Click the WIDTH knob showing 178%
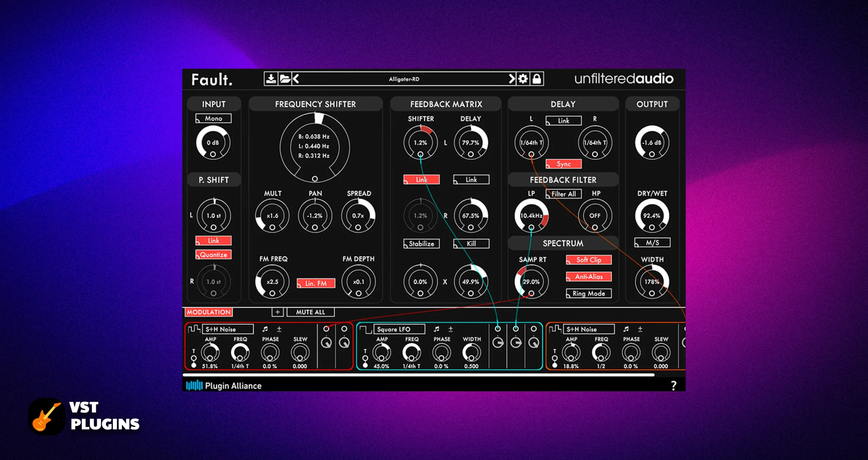 click(x=652, y=282)
